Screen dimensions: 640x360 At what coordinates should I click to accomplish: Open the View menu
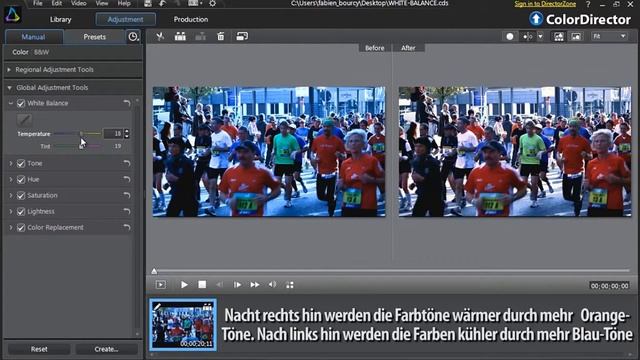[x=102, y=3]
